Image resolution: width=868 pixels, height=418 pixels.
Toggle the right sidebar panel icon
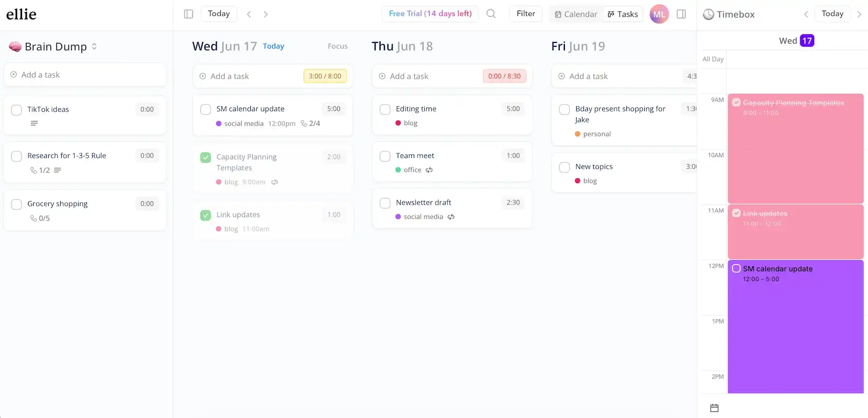tap(681, 14)
